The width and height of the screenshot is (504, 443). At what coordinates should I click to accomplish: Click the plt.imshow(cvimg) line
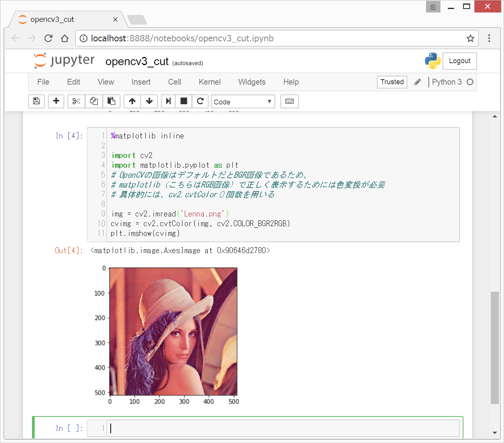(x=145, y=233)
